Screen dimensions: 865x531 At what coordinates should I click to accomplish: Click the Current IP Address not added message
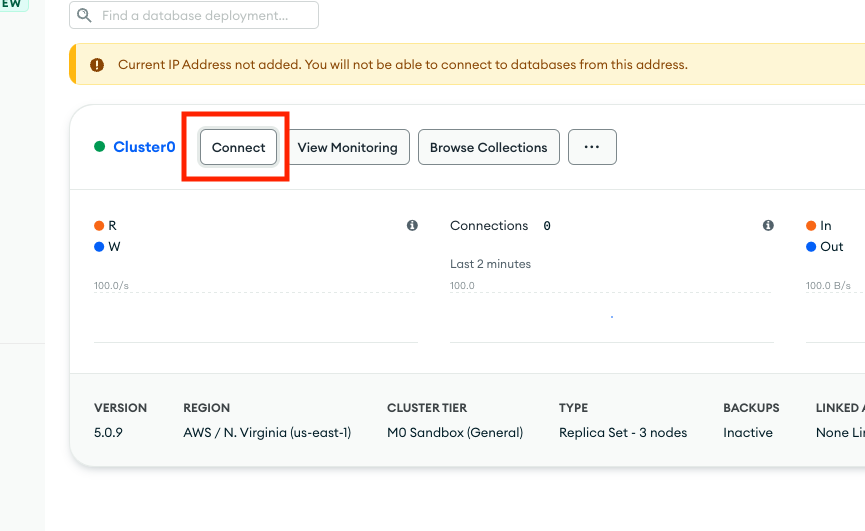[x=402, y=65]
